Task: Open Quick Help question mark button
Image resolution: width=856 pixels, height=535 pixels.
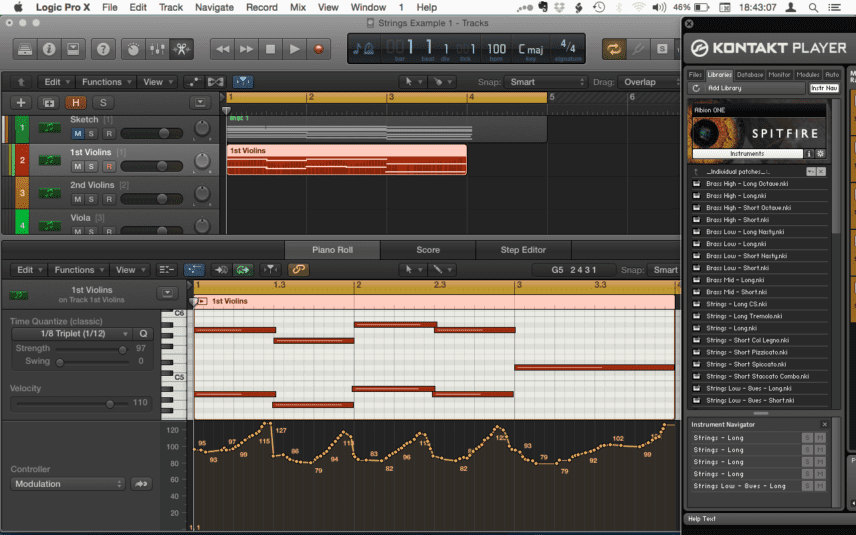Action: coord(103,49)
